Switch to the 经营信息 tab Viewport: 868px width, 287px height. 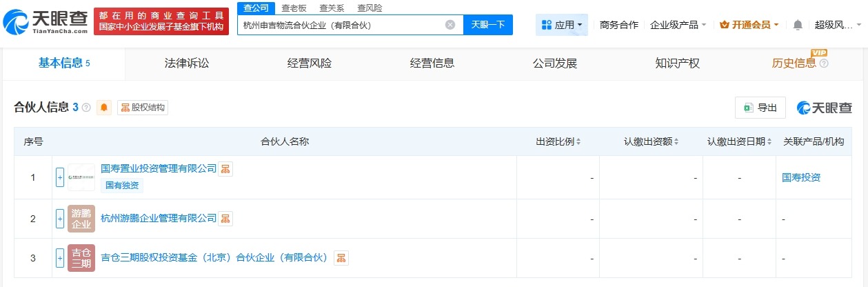[x=432, y=63]
